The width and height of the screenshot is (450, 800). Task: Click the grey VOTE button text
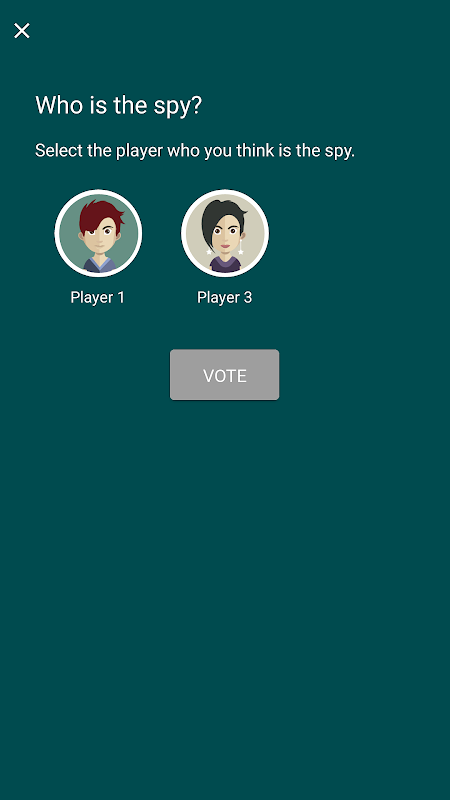tap(224, 376)
